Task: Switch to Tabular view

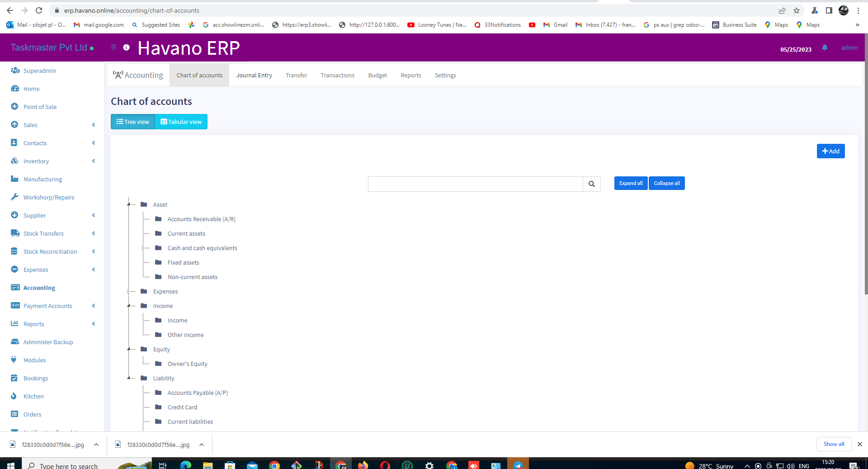Action: 181,122
